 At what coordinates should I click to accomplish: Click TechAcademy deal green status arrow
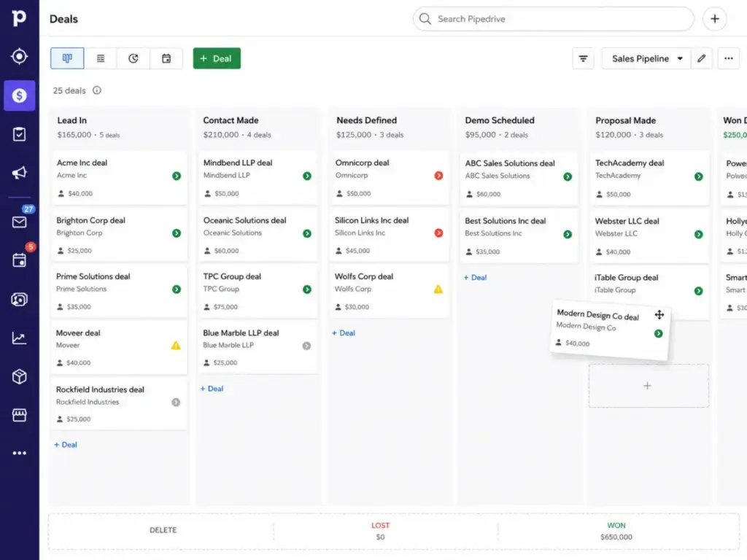tap(698, 176)
